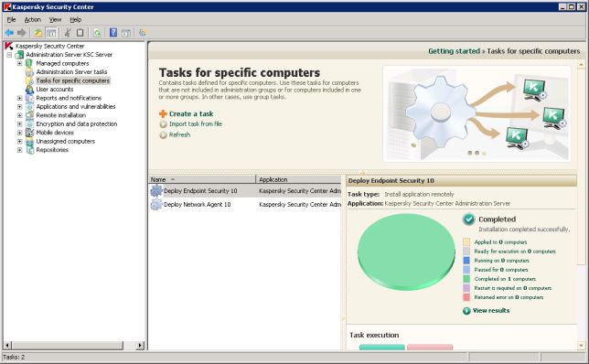Viewport: 589px width, 364px height.
Task: Click the green completed pie chart
Action: pos(406,252)
